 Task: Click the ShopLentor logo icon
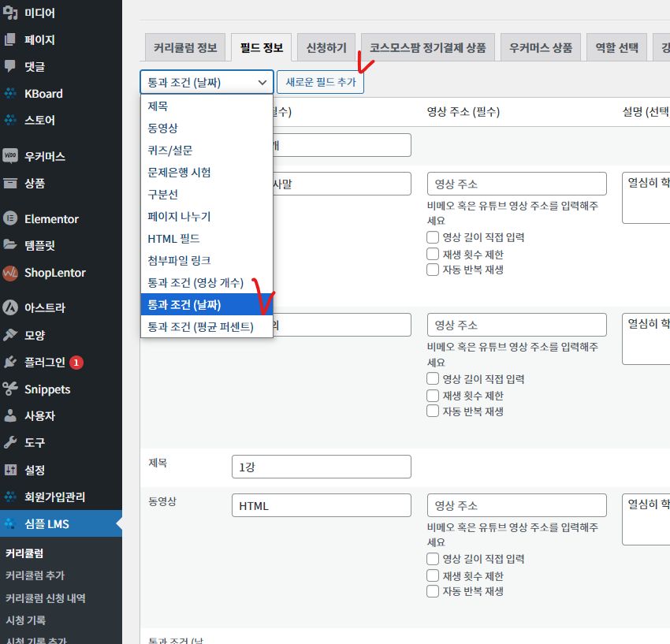(10, 273)
